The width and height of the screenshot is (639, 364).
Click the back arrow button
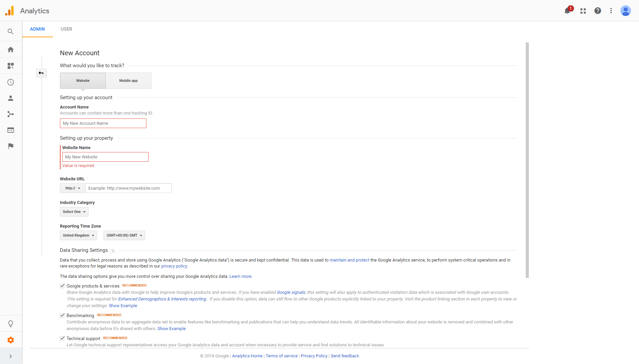point(41,73)
